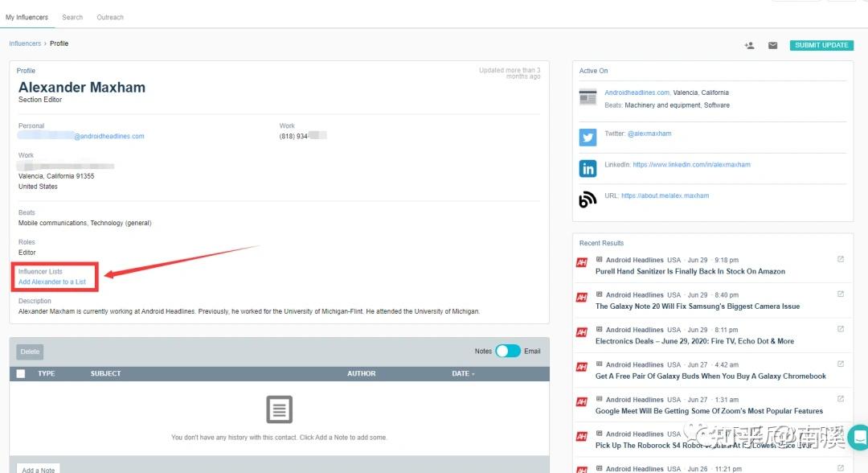Click AH logo beside Galaxy Buds article
This screenshot has height=473, width=868.
point(582,367)
